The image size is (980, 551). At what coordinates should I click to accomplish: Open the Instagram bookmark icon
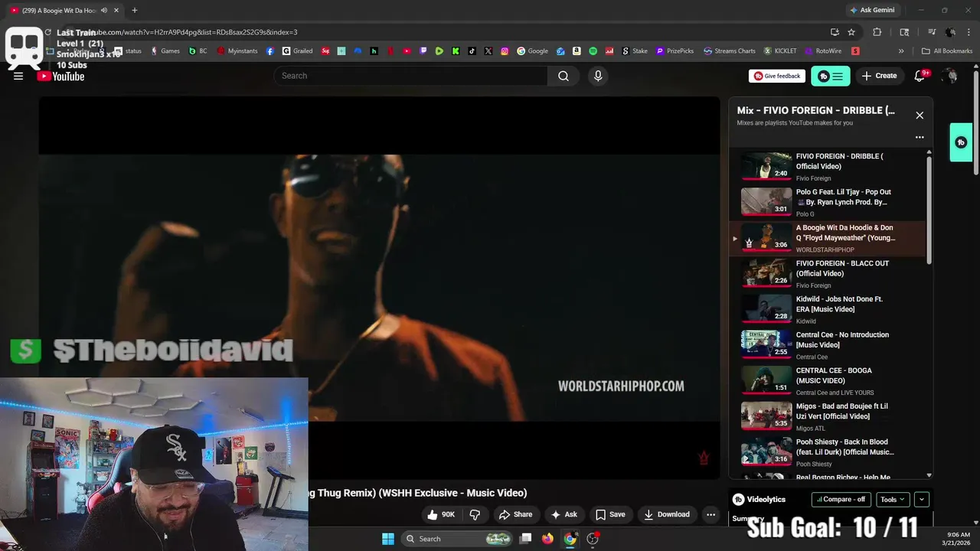coord(505,51)
